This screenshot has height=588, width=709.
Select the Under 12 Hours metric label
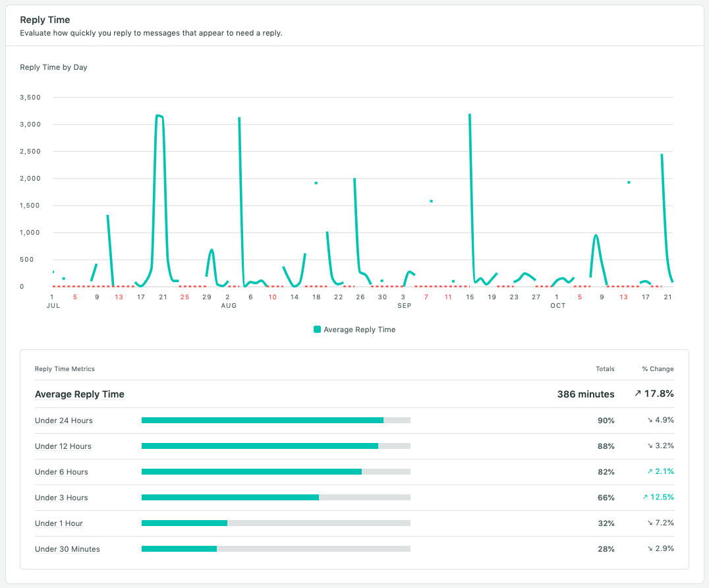(63, 446)
